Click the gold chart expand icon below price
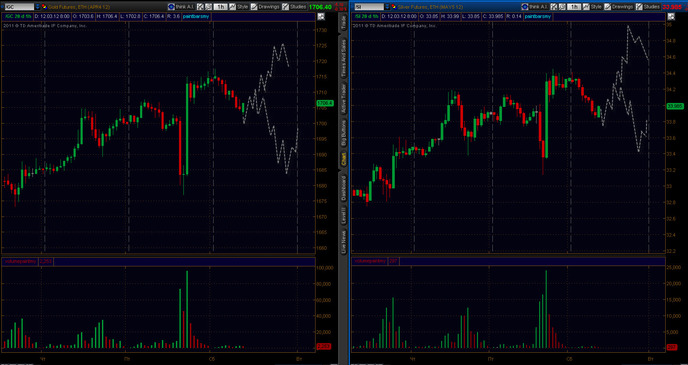This screenshot has height=365, width=688. 321,17
